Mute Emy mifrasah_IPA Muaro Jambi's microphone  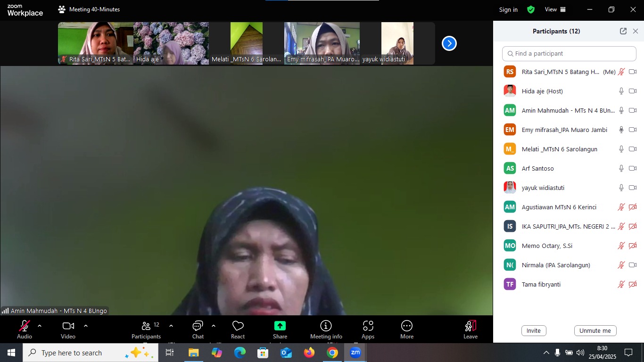pyautogui.click(x=621, y=130)
